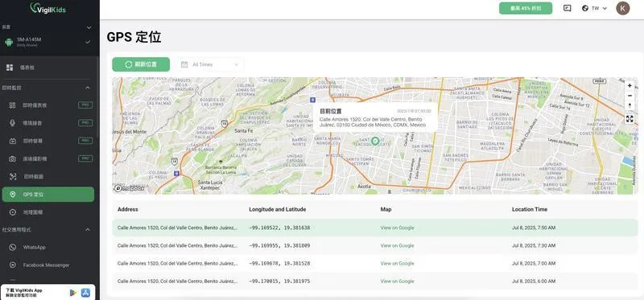Open Apple App Store badge
This screenshot has width=644, height=300.
pos(86,293)
